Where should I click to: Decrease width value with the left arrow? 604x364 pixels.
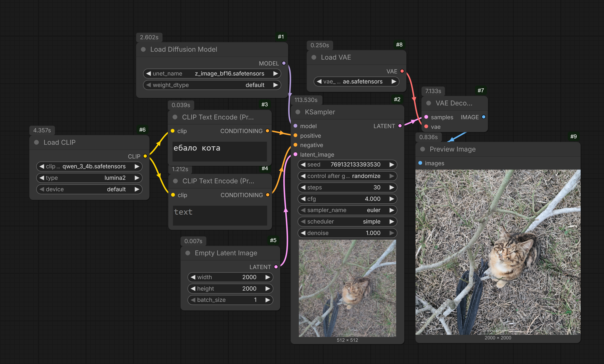coord(193,277)
